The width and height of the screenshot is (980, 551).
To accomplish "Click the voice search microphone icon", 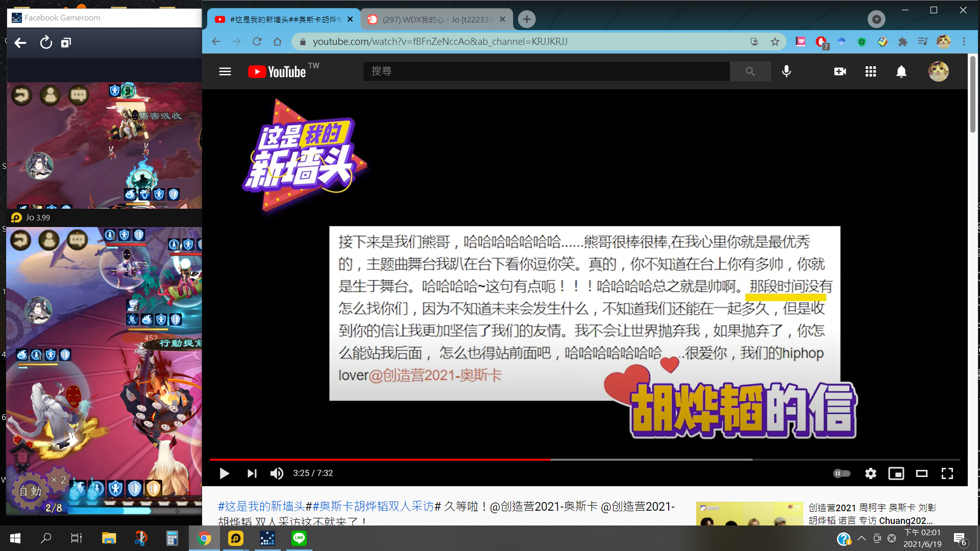I will pos(787,71).
